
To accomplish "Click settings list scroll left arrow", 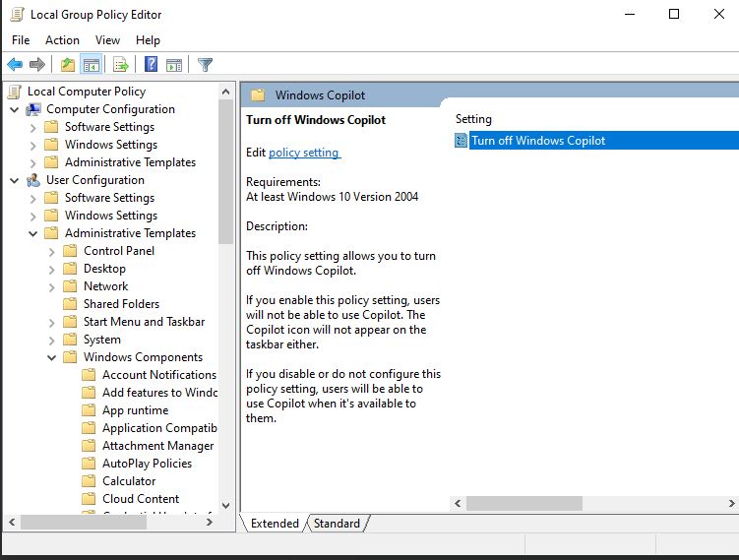I will pos(458,503).
